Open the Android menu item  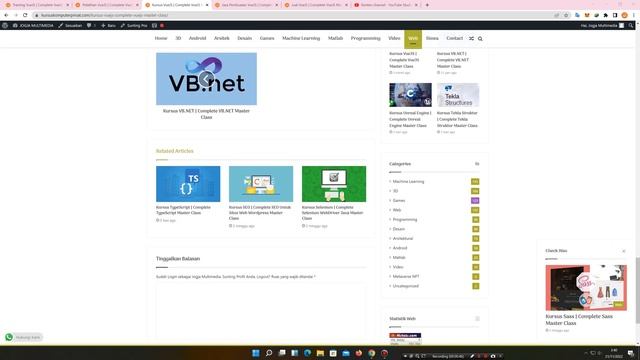pos(197,38)
